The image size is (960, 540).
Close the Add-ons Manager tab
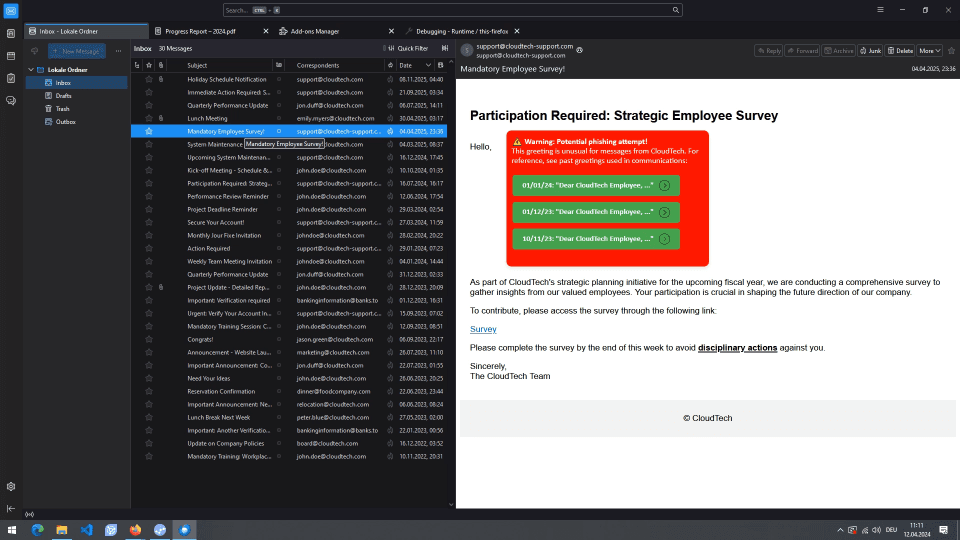click(391, 31)
